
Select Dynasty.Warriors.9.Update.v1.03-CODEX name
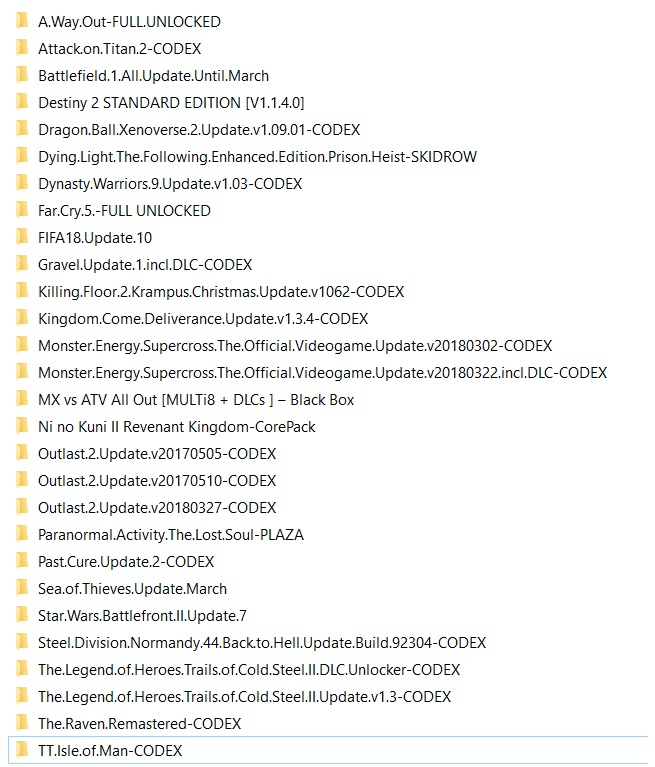170,184
